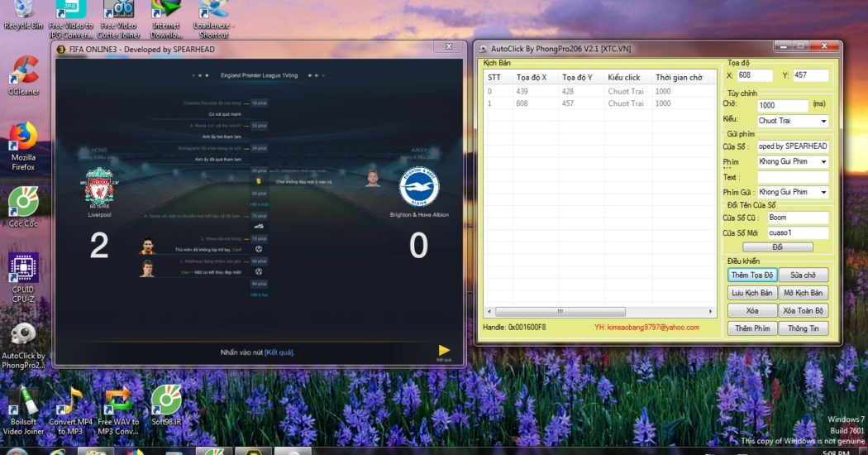This screenshot has height=455, width=868.
Task: Click the Chờ wait time field
Action: (783, 105)
